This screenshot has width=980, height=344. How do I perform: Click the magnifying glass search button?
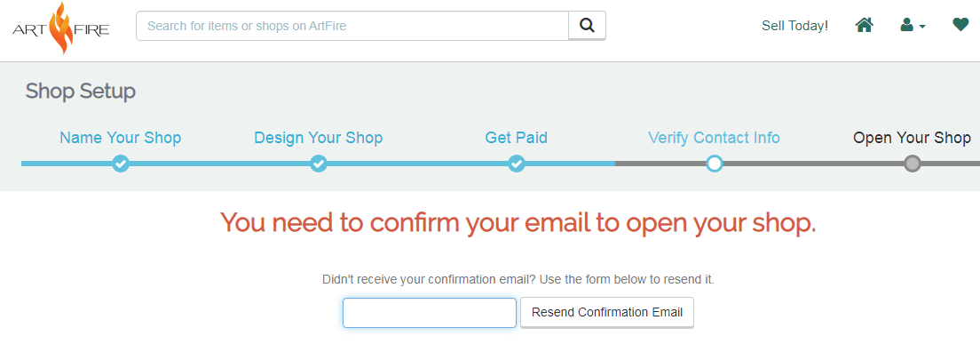pos(587,26)
